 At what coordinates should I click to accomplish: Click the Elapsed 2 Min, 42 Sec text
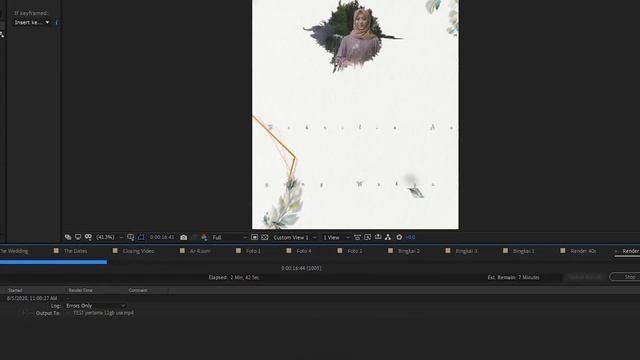[x=233, y=278]
